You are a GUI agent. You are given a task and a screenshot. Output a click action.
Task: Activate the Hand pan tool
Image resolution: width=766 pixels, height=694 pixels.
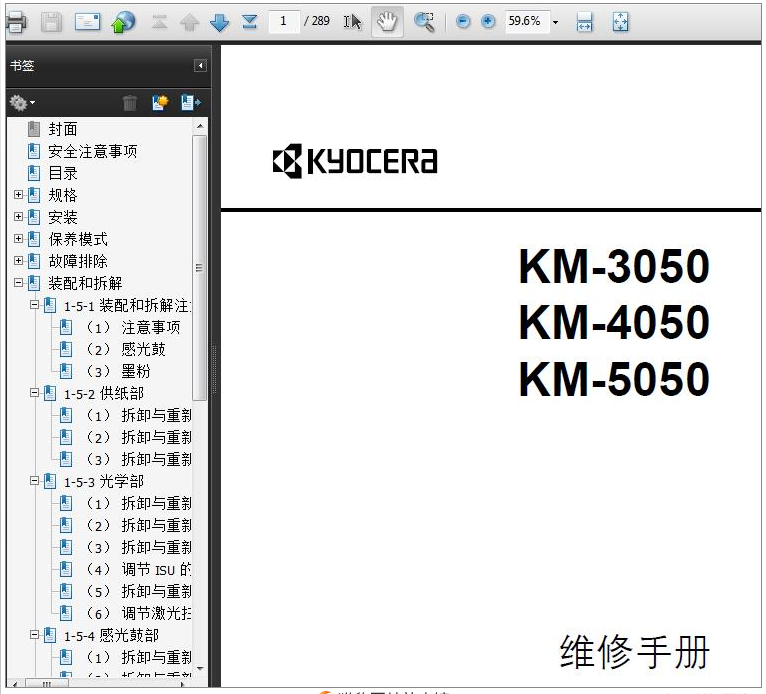(387, 21)
